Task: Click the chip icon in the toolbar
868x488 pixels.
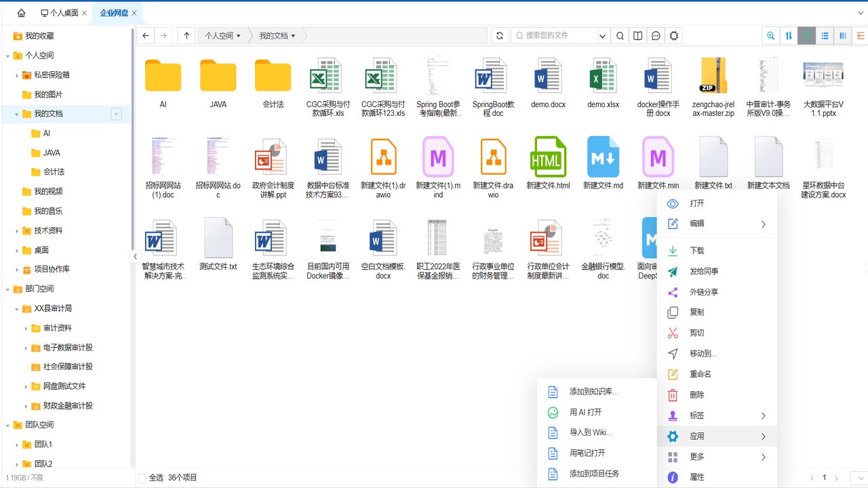Action: coord(674,36)
